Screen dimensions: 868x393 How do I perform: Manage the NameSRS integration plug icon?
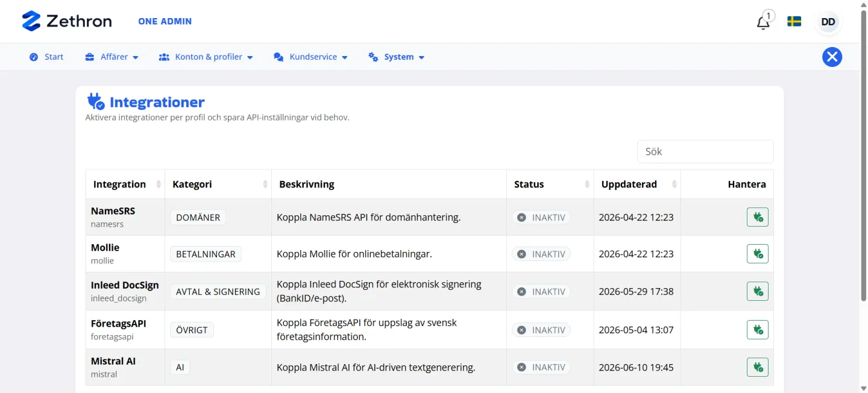click(x=758, y=217)
